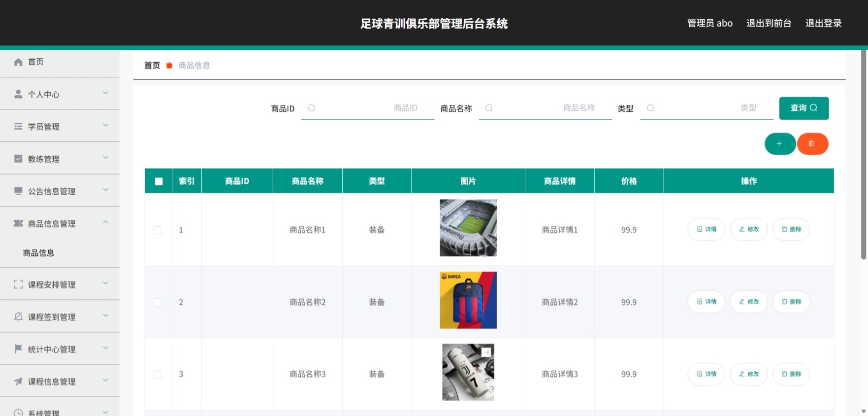Open the 统计中心管理 sidebar menu
The width and height of the screenshot is (868, 416).
pos(60,349)
